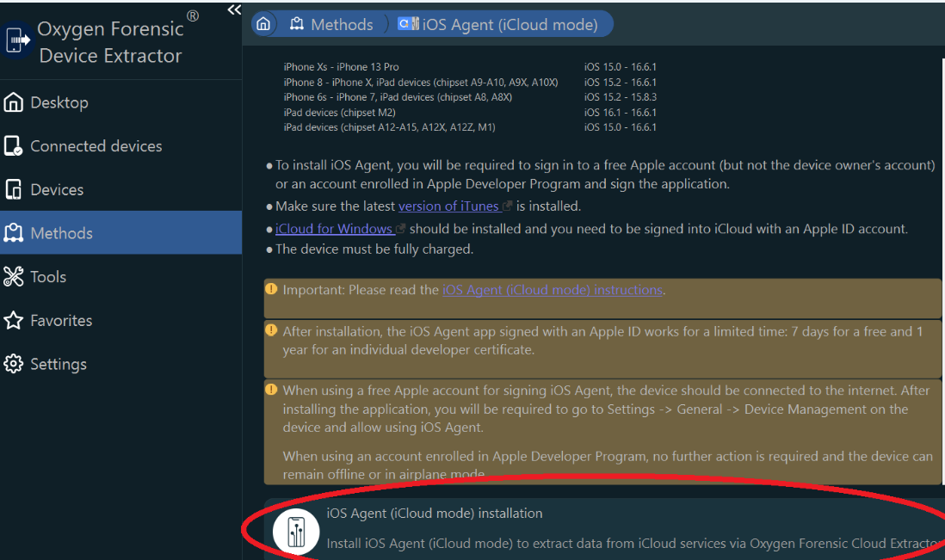
Task: Click the warning icon beside 'When using a free'
Action: click(x=271, y=390)
